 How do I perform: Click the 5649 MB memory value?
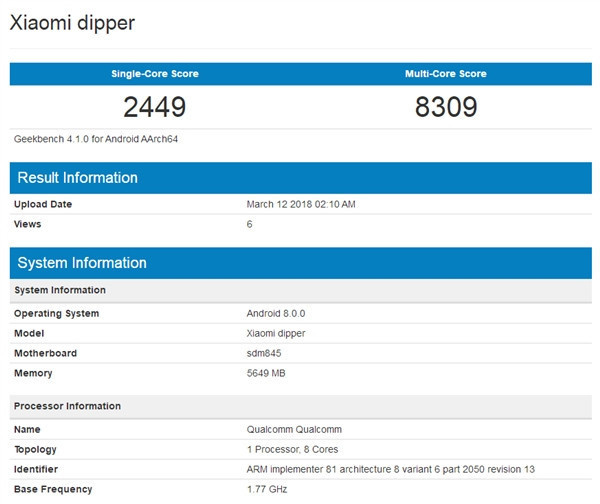(x=268, y=373)
